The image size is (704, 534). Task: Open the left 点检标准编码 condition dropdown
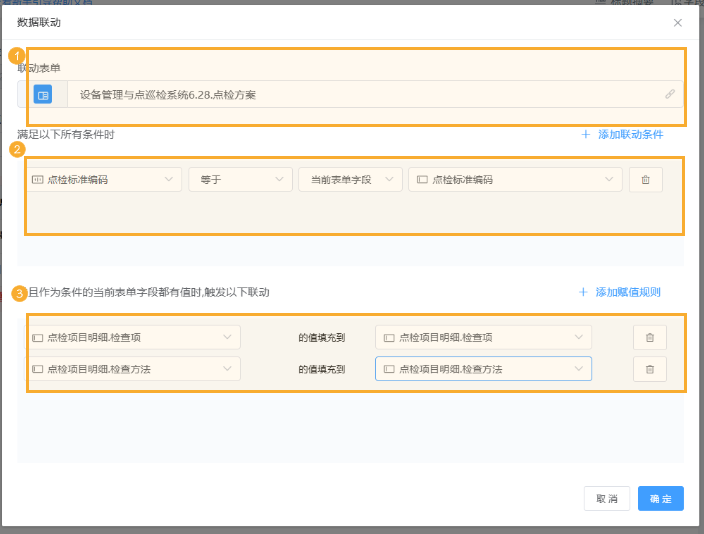103,180
